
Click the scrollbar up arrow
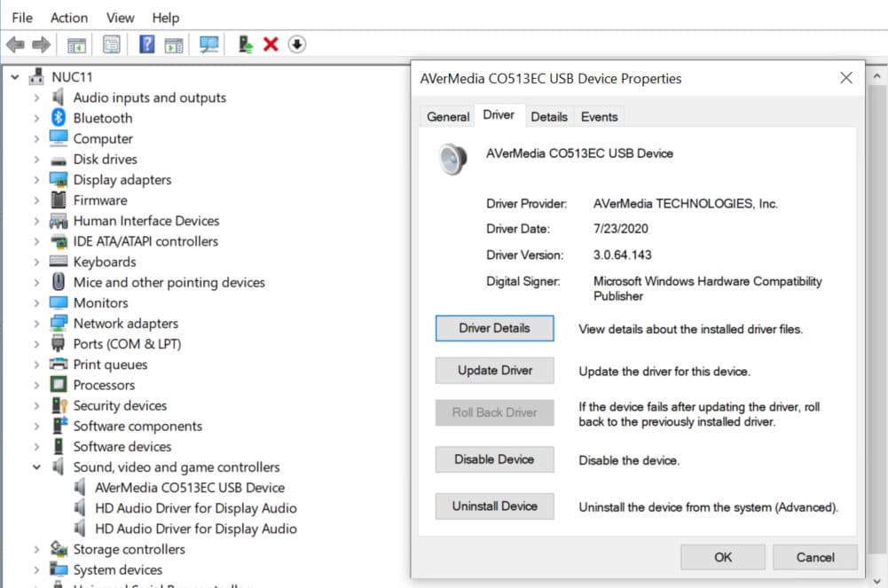click(876, 75)
